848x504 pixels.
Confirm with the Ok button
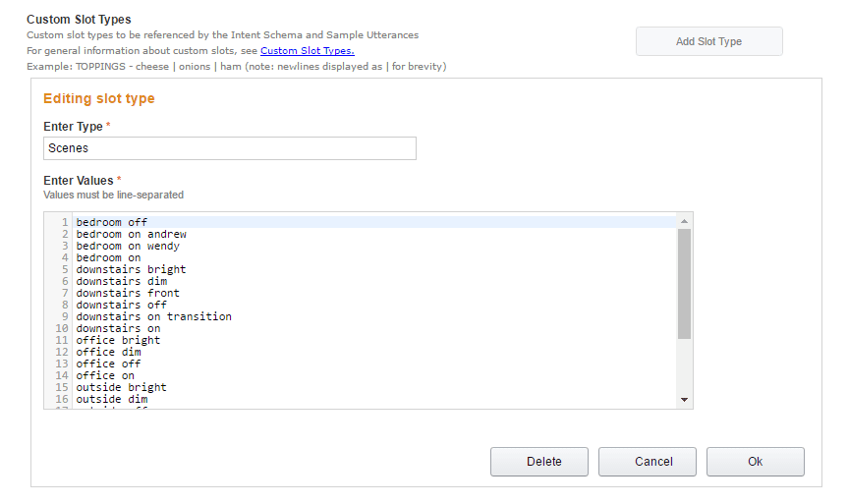click(x=755, y=462)
